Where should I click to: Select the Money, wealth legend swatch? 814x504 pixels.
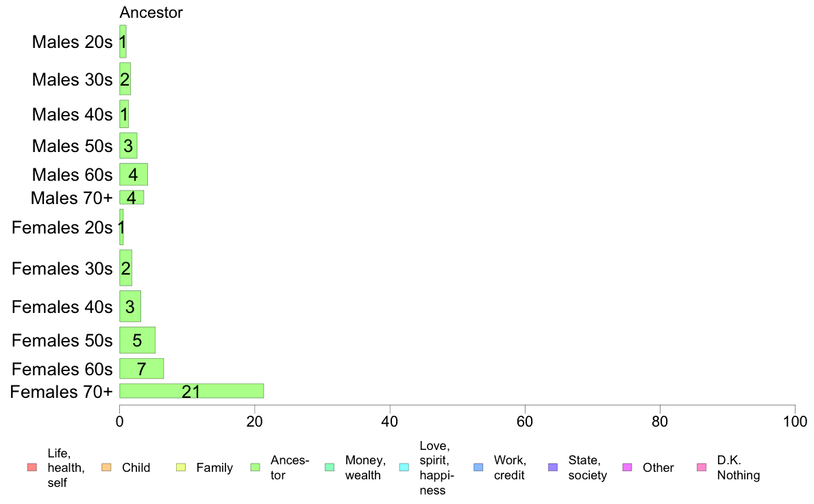pos(330,468)
